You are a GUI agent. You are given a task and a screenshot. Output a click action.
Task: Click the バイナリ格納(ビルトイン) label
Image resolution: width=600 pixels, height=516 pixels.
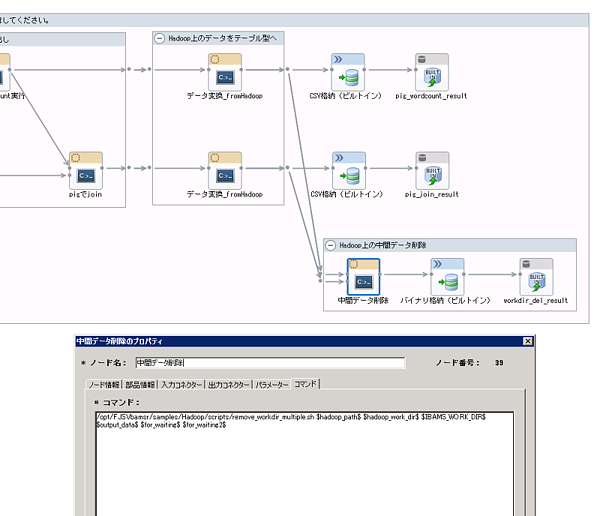(445, 300)
